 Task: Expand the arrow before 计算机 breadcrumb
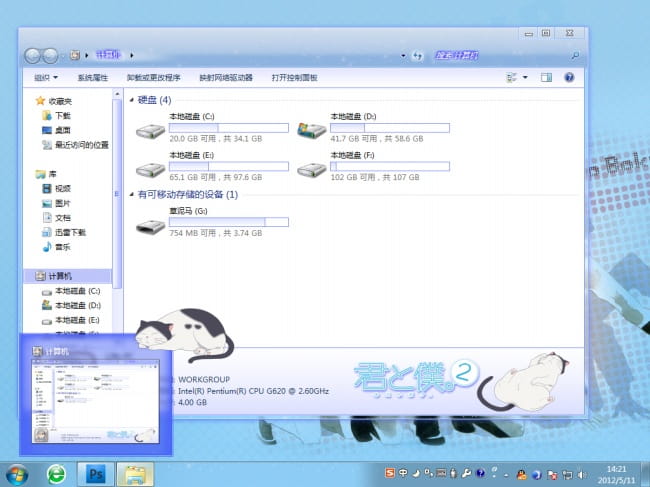[87, 55]
